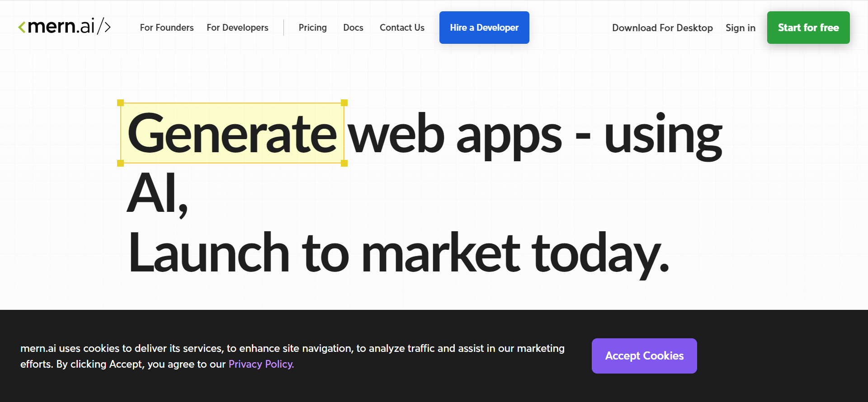This screenshot has width=868, height=402.
Task: Click the top-right yellow selection handle
Action: [x=344, y=103]
